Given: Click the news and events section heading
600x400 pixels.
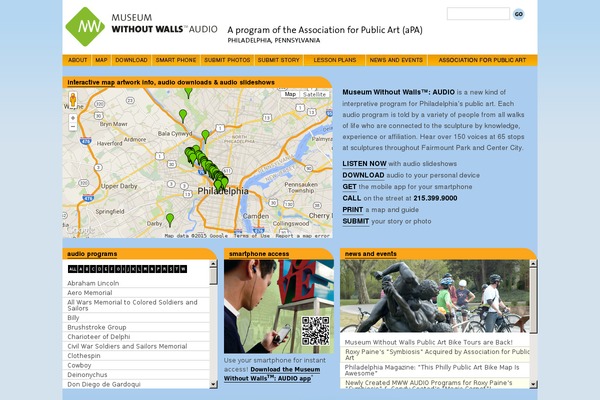Looking at the screenshot, I should click(x=370, y=254).
